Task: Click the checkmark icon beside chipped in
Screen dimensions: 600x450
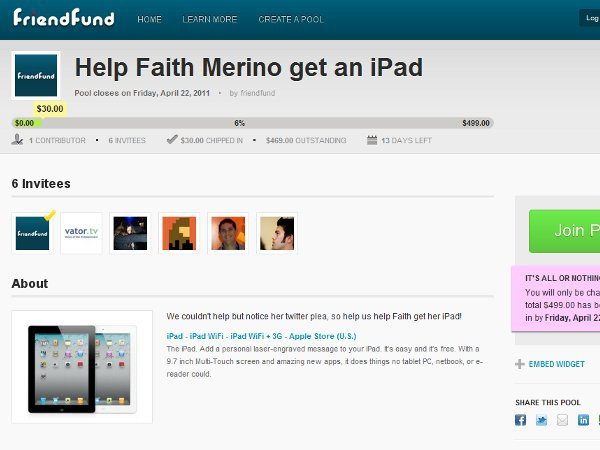Action: [x=172, y=139]
